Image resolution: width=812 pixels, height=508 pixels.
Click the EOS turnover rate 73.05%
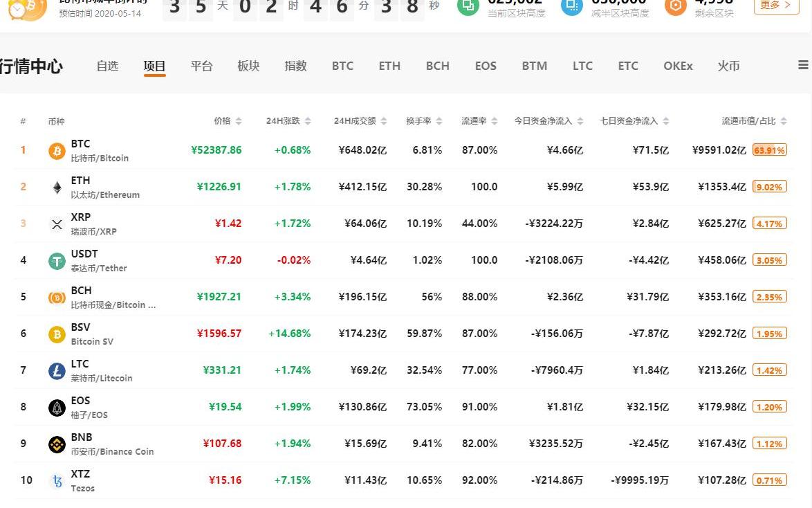pyautogui.click(x=424, y=407)
